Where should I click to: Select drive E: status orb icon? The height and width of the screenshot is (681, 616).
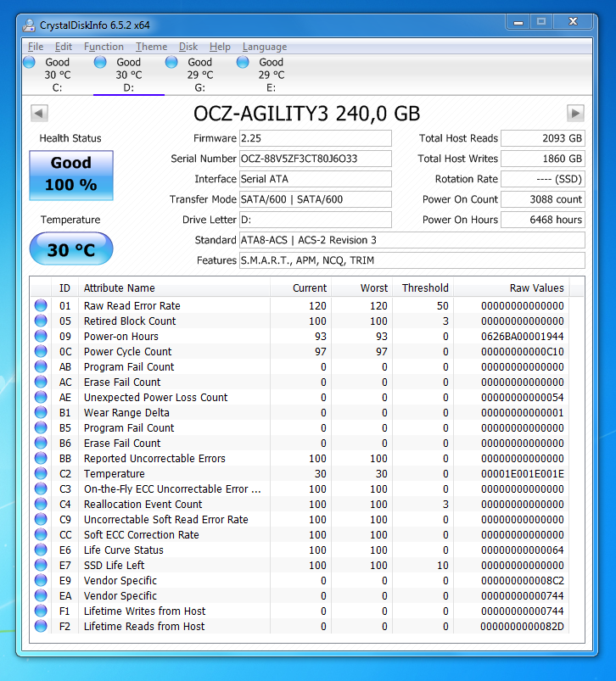coord(244,62)
